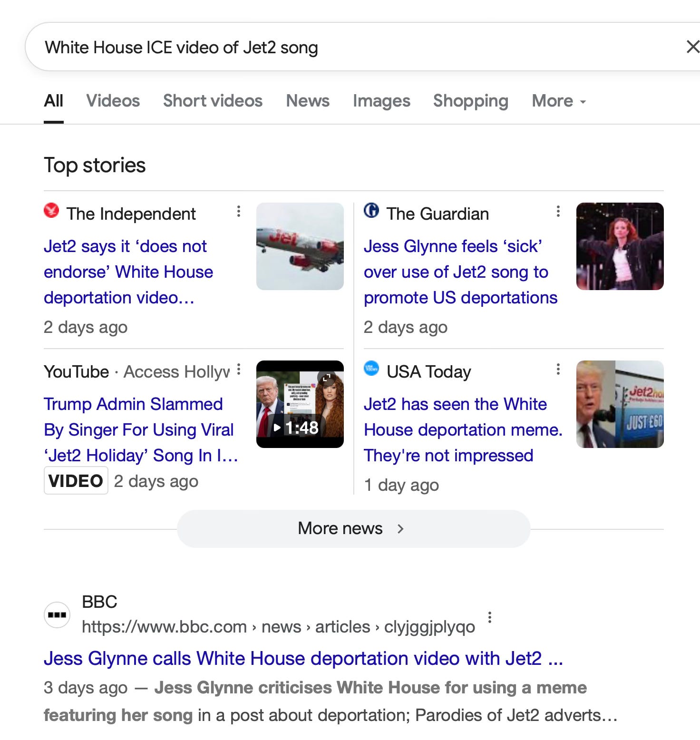Click The Independent red logo icon
Image resolution: width=700 pixels, height=740 pixels.
point(51,210)
